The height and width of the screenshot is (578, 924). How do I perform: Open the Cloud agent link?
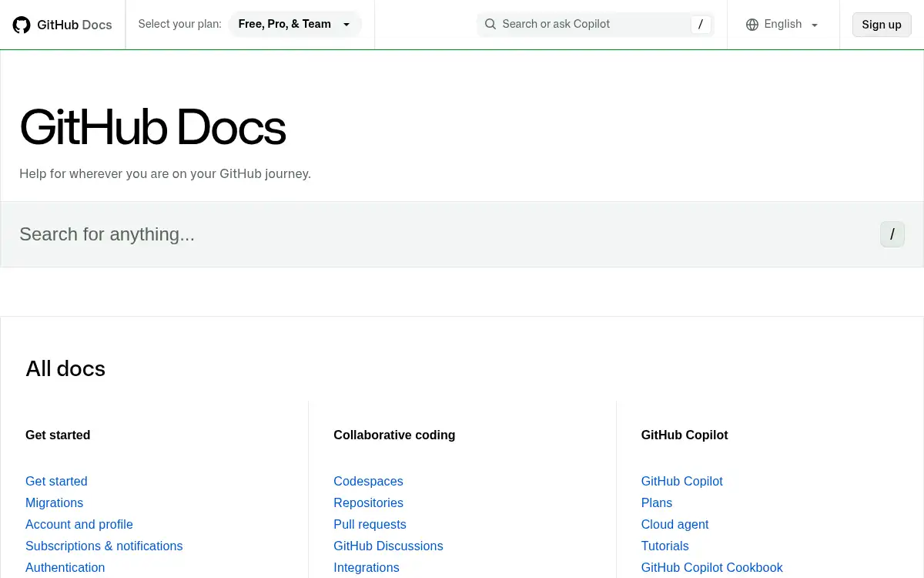[x=675, y=524]
